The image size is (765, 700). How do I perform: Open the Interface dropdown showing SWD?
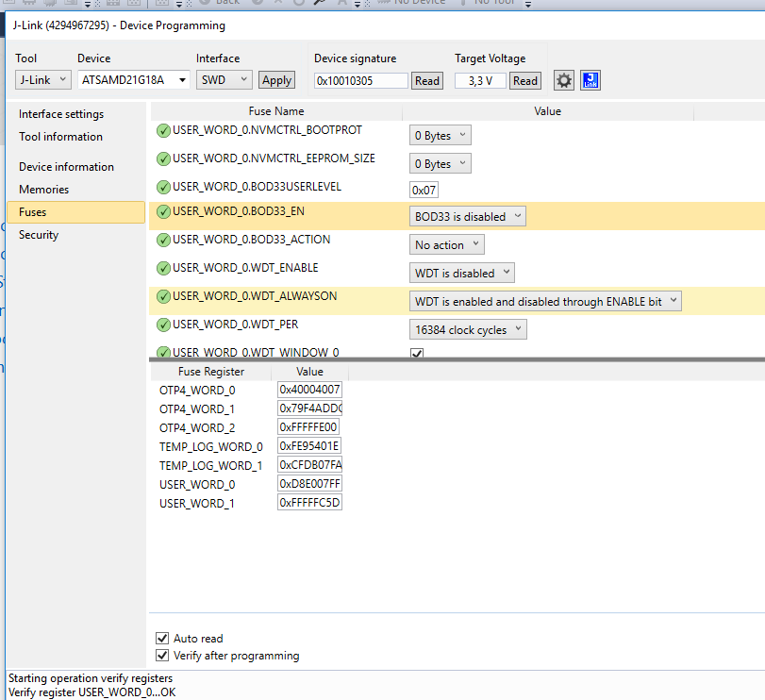point(224,80)
